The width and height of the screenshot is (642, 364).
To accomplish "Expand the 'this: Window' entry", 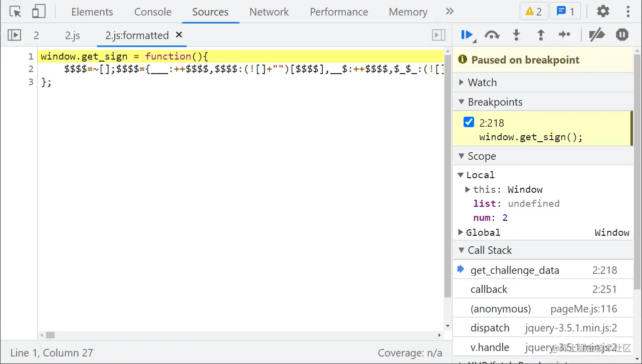I will pos(467,189).
